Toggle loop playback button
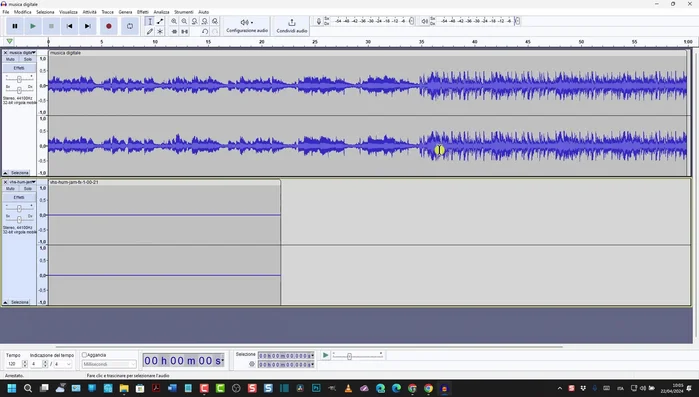Screen dimensions: 699x397 (130, 26)
